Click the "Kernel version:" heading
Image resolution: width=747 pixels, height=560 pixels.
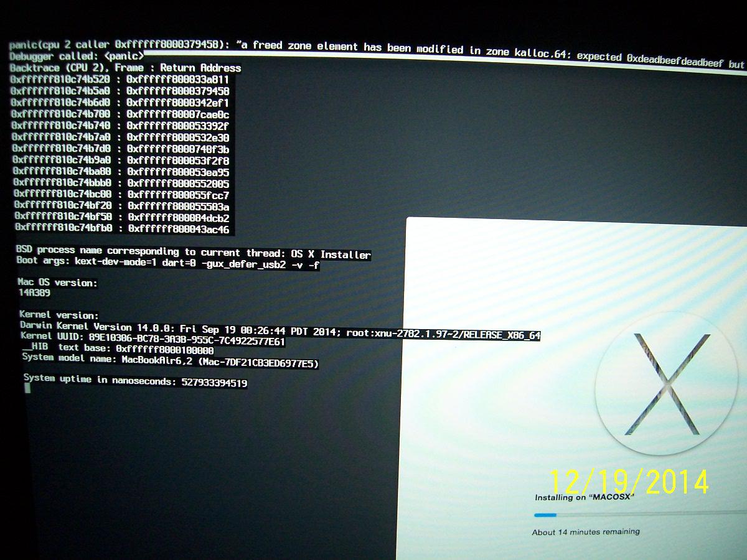59,315
